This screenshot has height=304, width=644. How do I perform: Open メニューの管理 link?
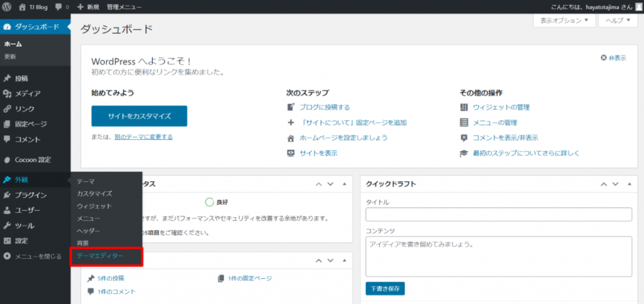pos(495,123)
